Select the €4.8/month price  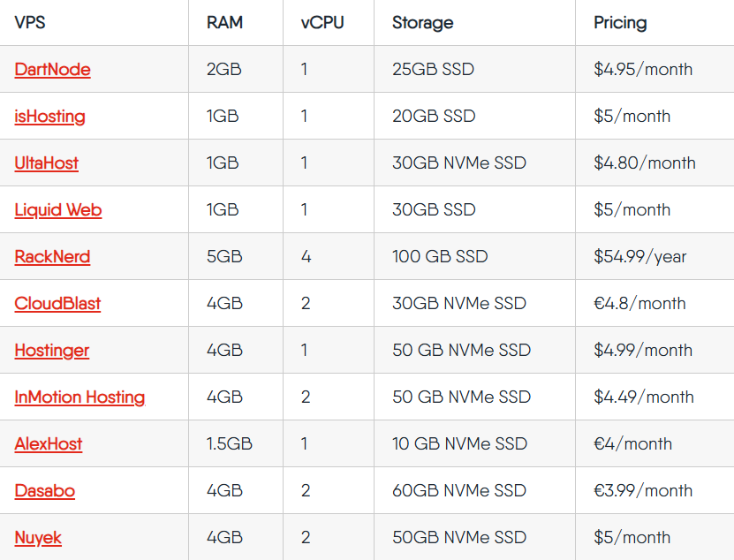639,304
